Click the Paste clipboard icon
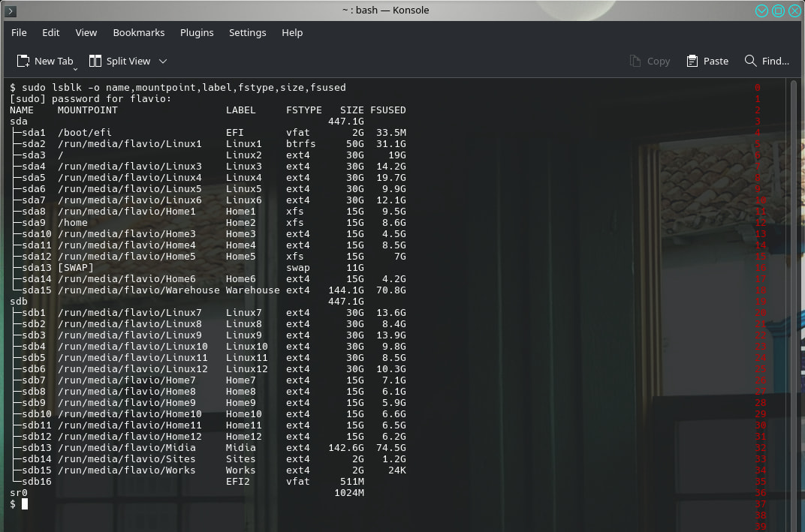Viewport: 805px width, 532px height. (694, 61)
